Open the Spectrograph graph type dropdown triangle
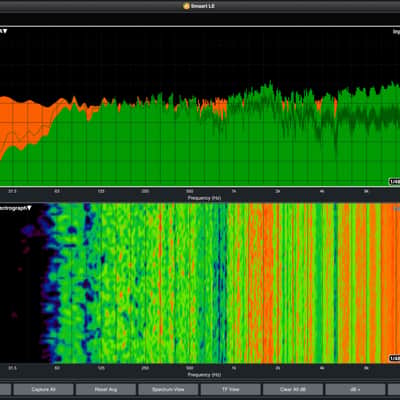400x400 pixels. [x=29, y=208]
